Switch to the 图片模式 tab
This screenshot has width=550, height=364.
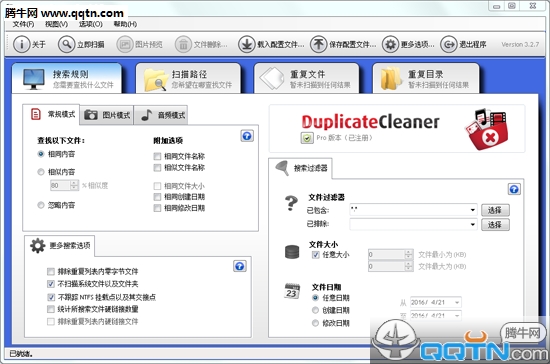pos(107,115)
